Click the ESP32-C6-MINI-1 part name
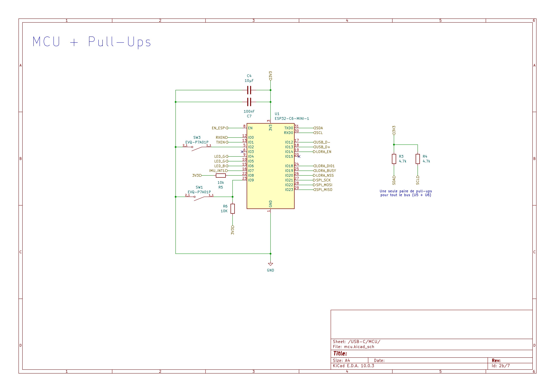 coord(292,119)
